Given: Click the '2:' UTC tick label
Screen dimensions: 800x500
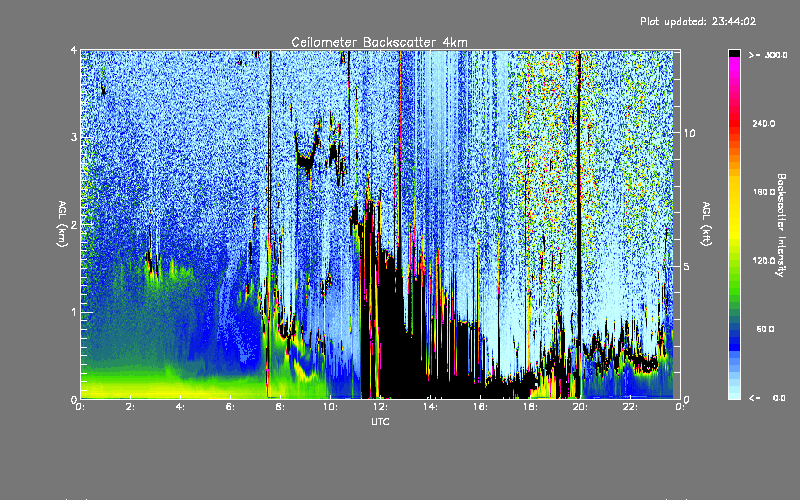Looking at the screenshot, I should [x=130, y=407].
